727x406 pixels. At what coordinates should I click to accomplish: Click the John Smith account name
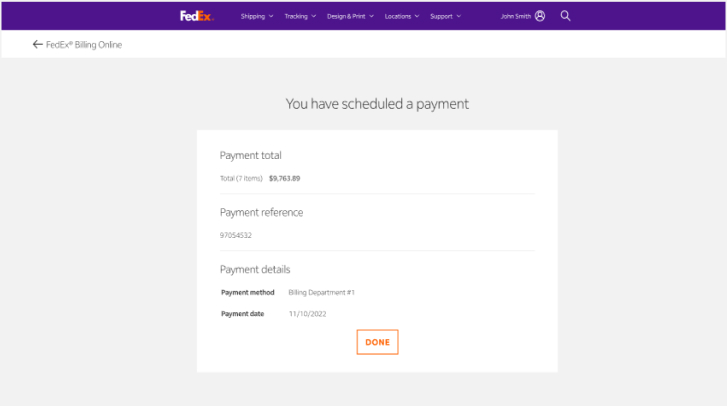click(517, 16)
